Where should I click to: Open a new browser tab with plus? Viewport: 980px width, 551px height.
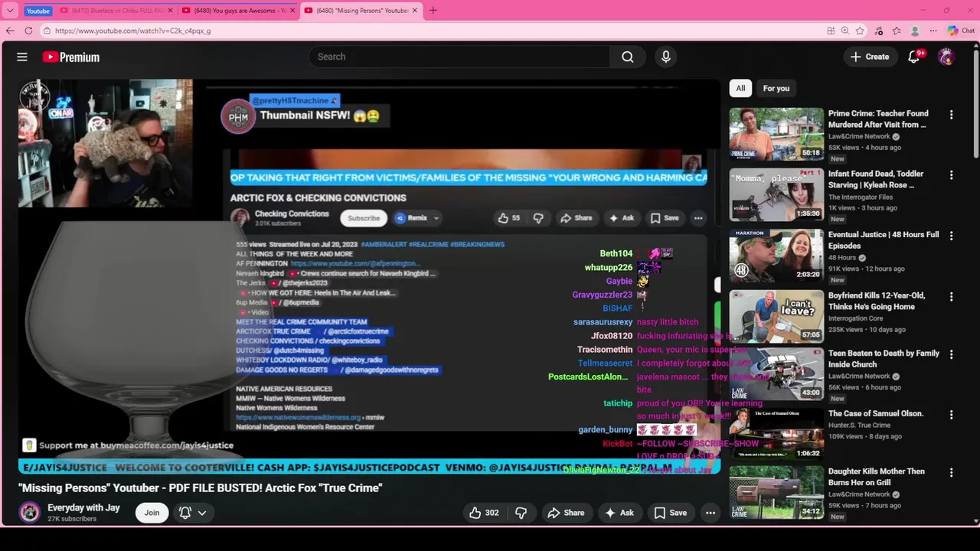pos(433,11)
